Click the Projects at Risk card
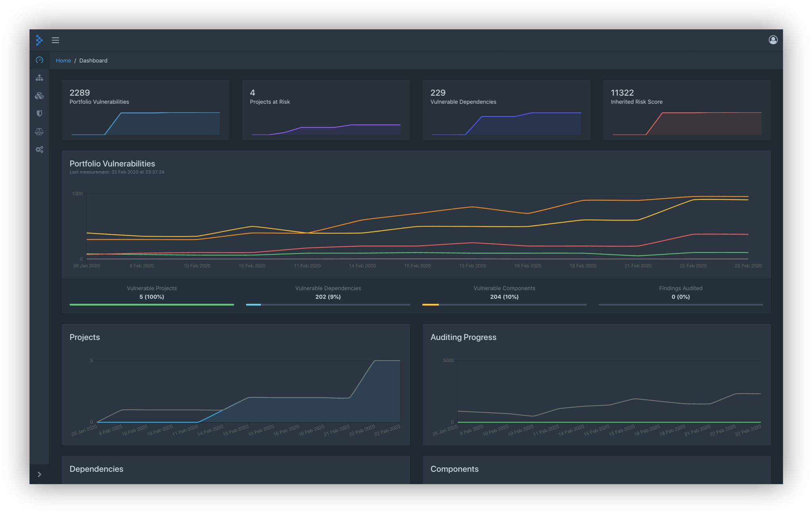This screenshot has width=812, height=513. (x=326, y=109)
